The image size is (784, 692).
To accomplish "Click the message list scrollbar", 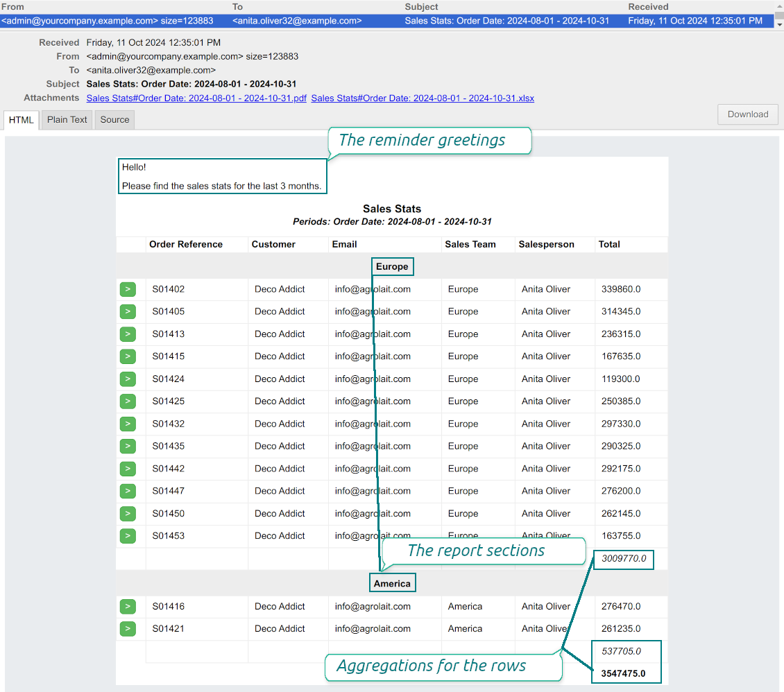I will tap(779, 15).
